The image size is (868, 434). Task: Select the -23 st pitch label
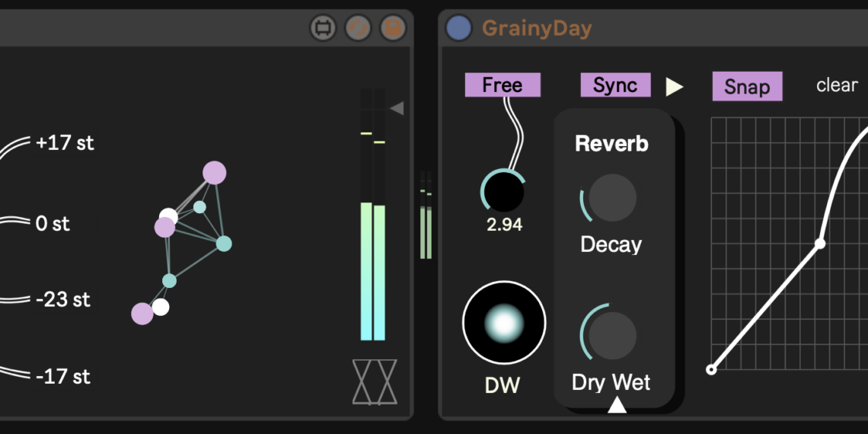tap(65, 300)
